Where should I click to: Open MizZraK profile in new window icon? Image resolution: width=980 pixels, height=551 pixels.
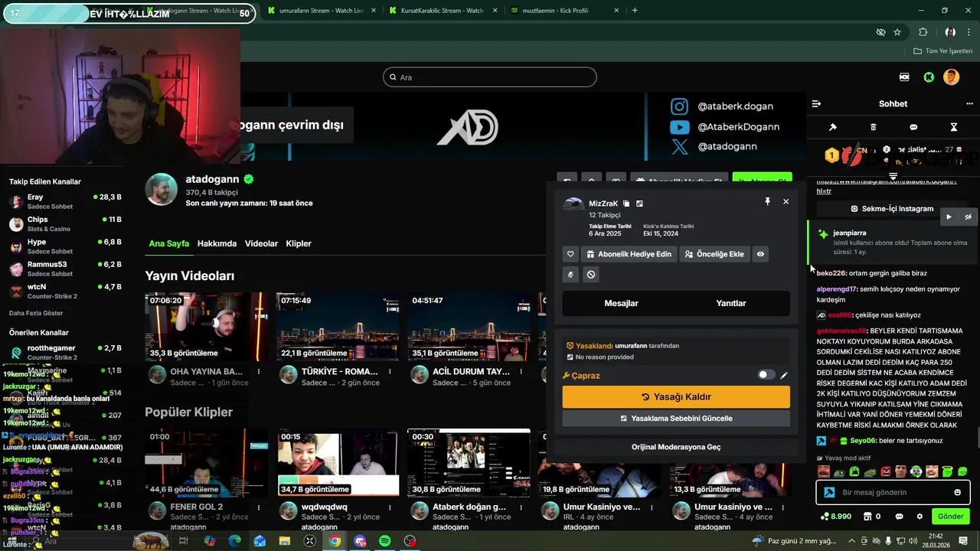click(x=639, y=204)
